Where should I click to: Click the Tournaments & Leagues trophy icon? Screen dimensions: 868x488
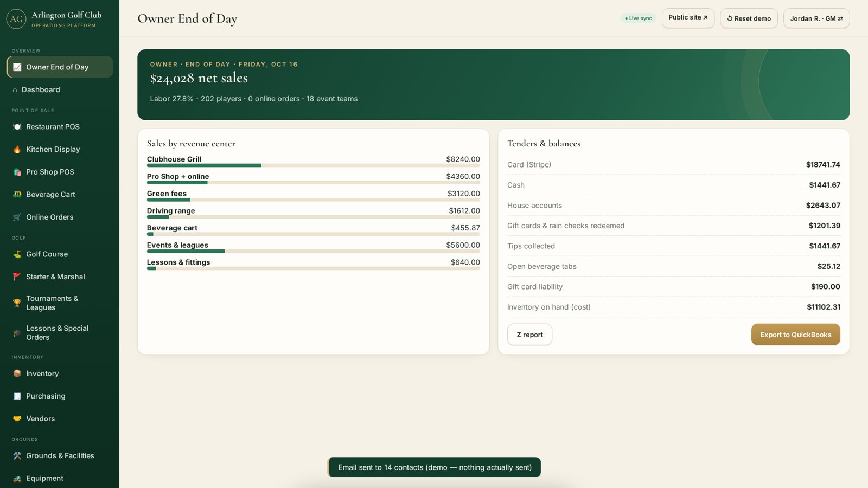(17, 303)
